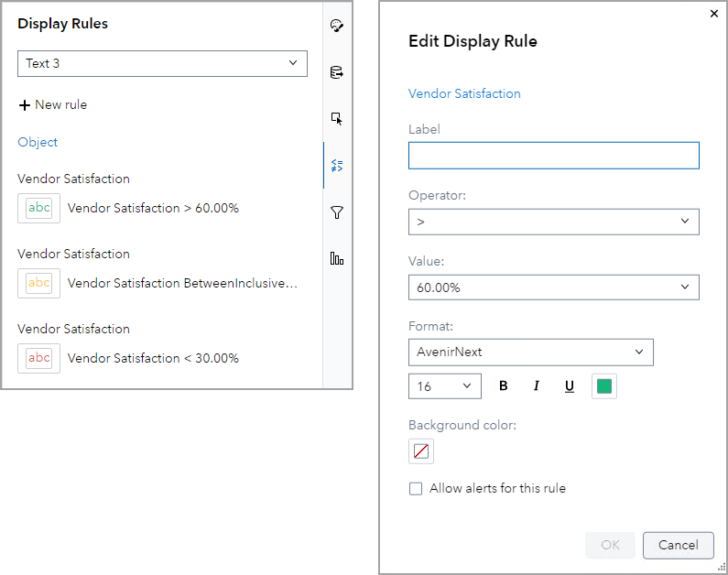Open the Actions icon in sidebar
The width and height of the screenshot is (728, 575).
[337, 119]
